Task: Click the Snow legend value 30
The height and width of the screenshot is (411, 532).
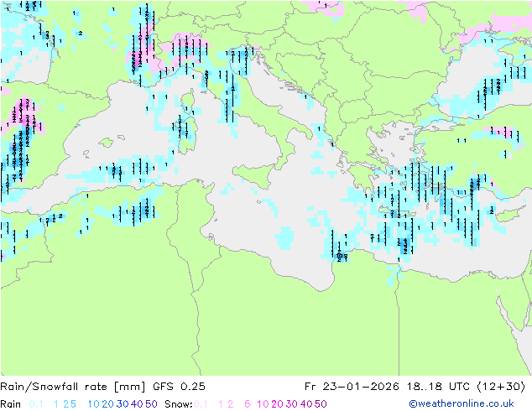Action: pyautogui.click(x=292, y=404)
